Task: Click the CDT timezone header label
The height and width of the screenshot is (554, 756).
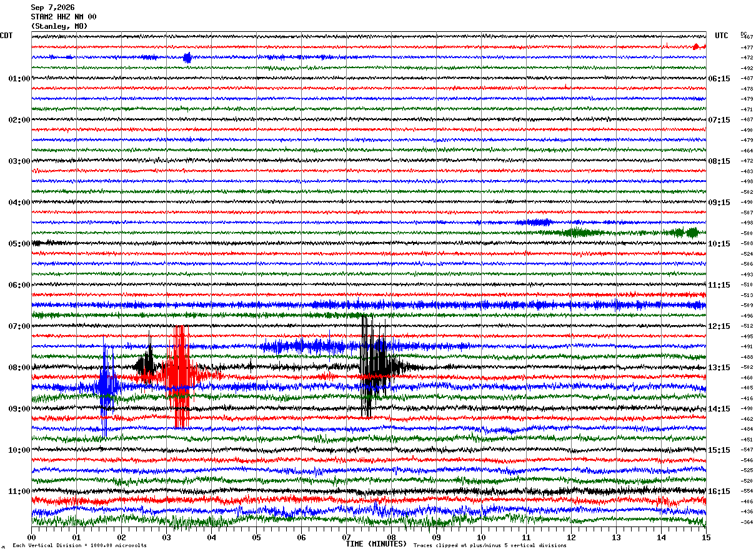Action: [x=6, y=36]
